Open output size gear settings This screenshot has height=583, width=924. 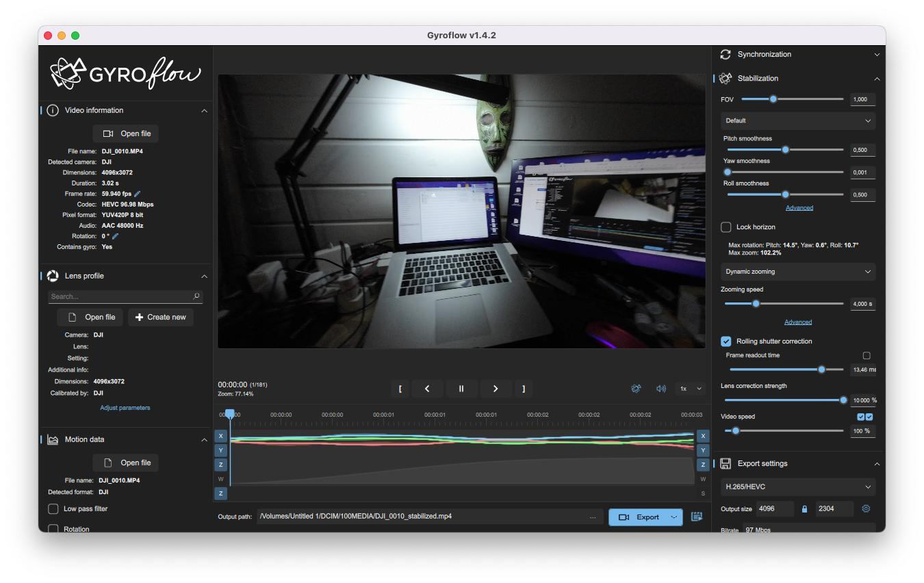click(x=866, y=508)
